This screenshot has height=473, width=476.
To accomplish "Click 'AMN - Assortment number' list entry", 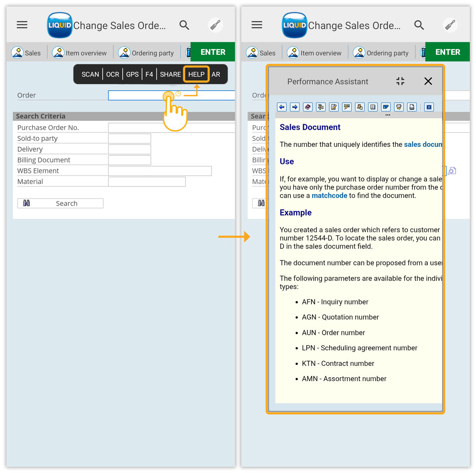I will pos(344,379).
